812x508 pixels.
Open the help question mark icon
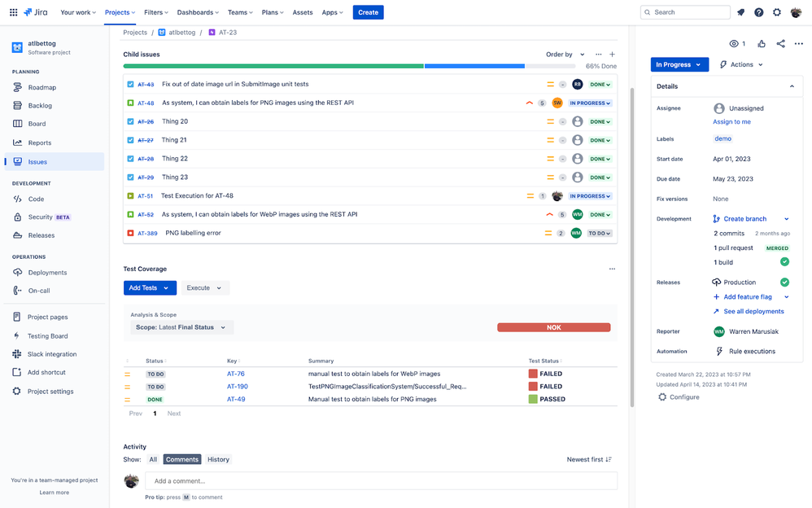tap(758, 12)
